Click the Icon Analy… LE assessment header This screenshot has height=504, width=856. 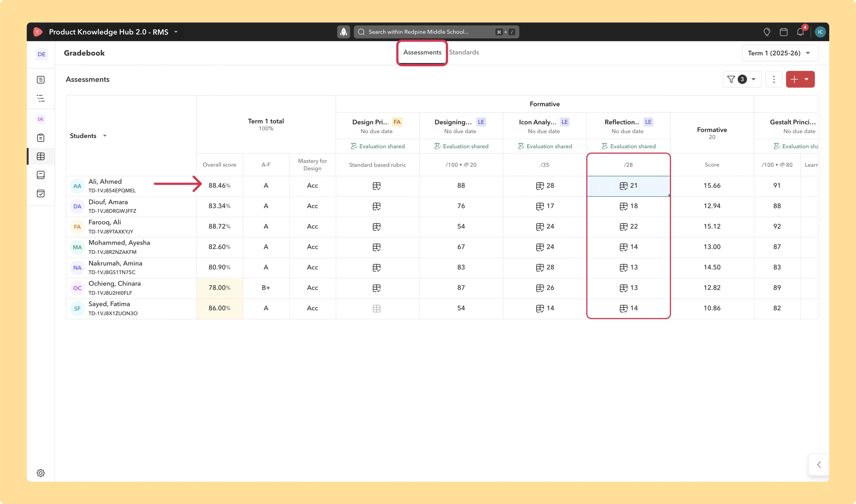(545, 126)
